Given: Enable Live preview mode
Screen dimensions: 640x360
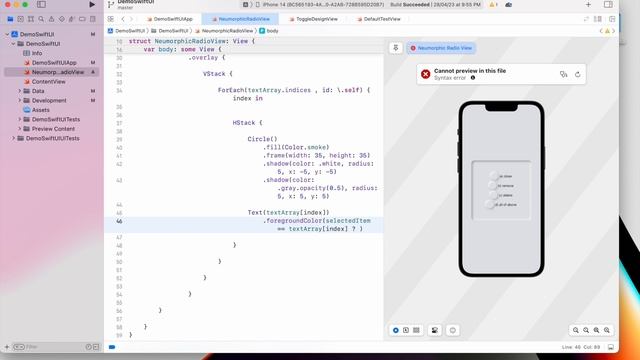Looking at the screenshot, I should coord(396,330).
